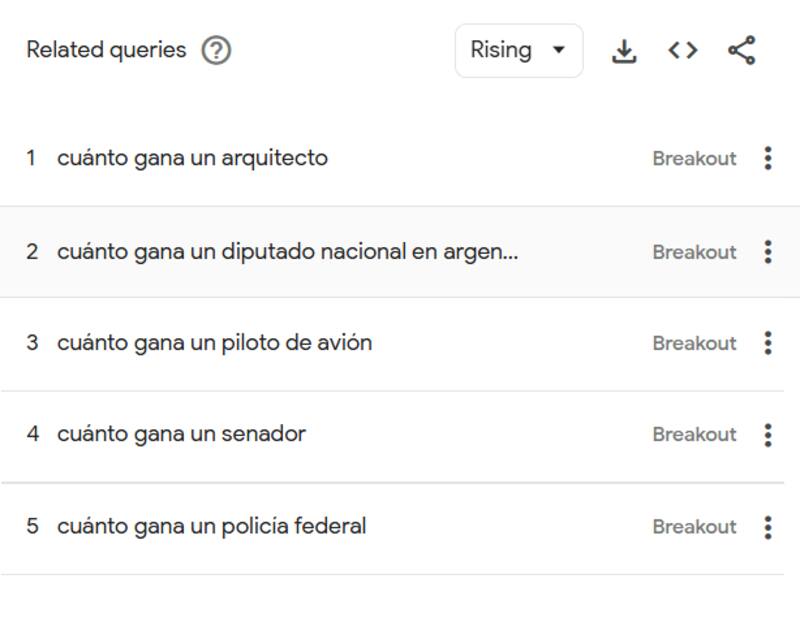Open query "cuánto gana un arquitecto"
Screen dimensions: 800x622
click(x=192, y=158)
